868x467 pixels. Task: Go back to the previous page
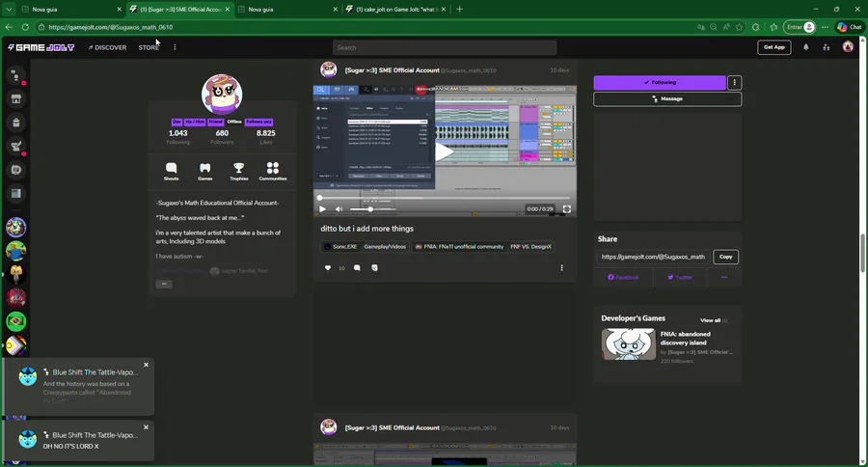9,27
